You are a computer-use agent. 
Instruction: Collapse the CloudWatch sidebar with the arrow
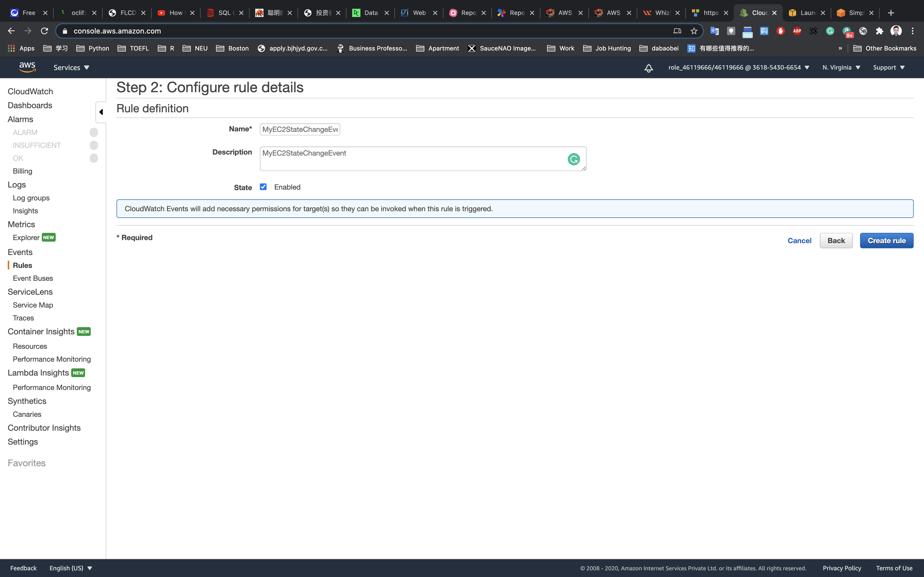[101, 112]
